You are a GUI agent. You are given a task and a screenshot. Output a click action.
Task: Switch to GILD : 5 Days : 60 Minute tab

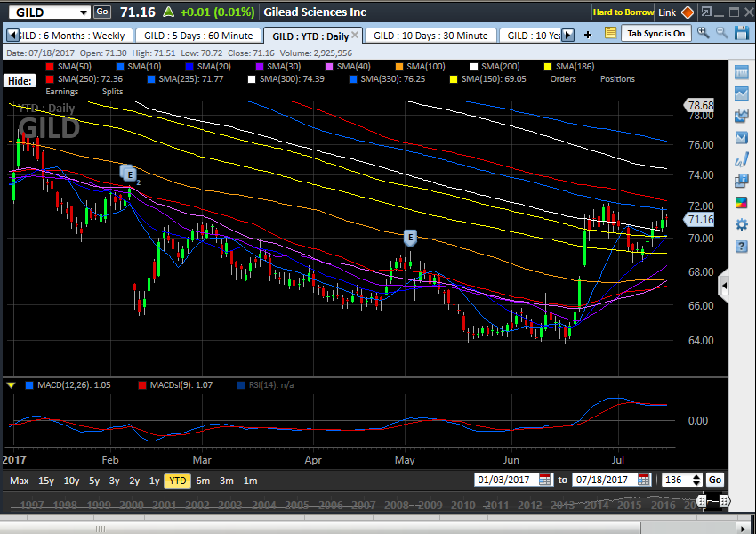point(198,36)
